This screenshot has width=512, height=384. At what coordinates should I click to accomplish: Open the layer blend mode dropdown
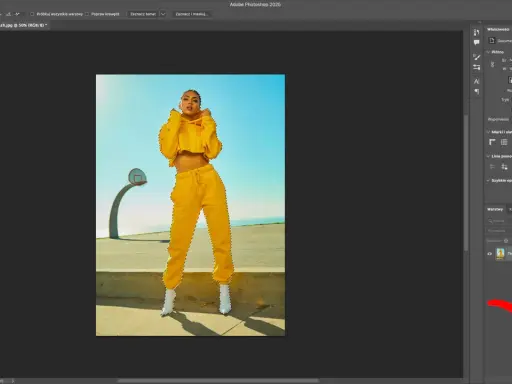498,231
